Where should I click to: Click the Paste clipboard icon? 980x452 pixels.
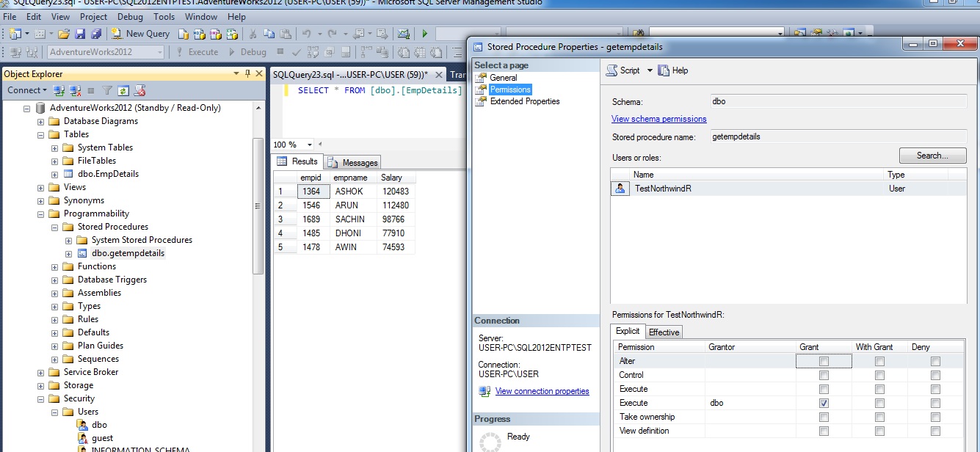pos(285,34)
